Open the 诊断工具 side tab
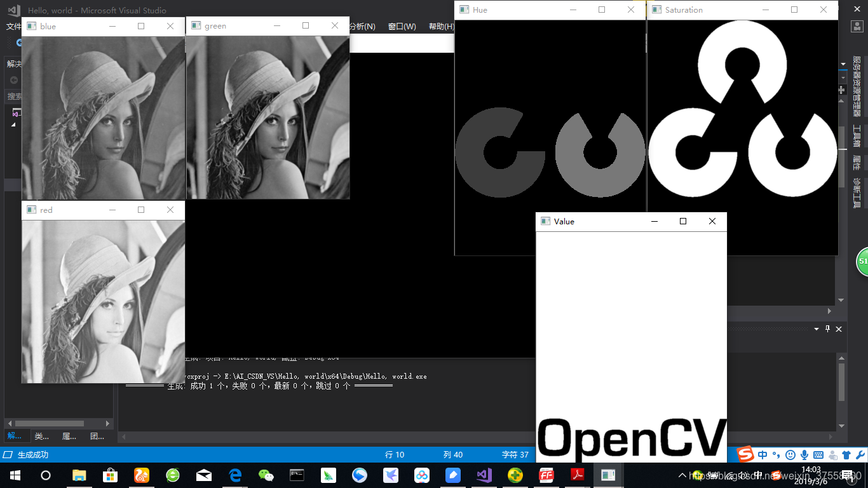The image size is (868, 488). click(x=857, y=193)
